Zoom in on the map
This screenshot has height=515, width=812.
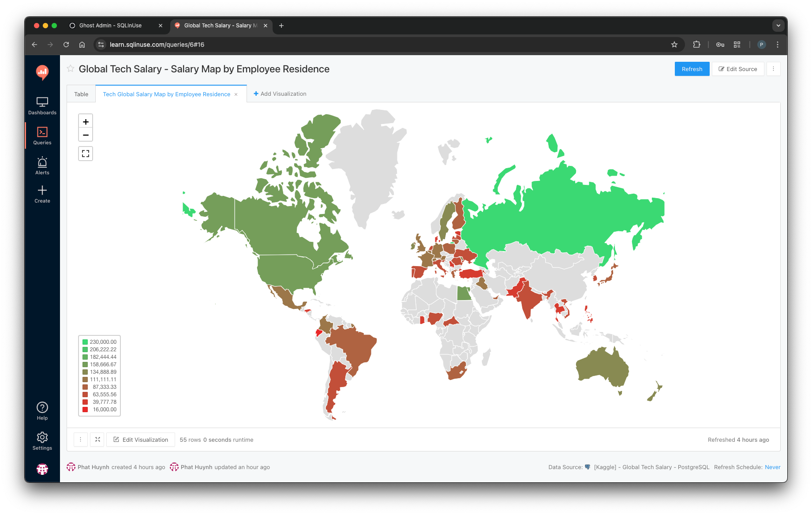(x=86, y=121)
